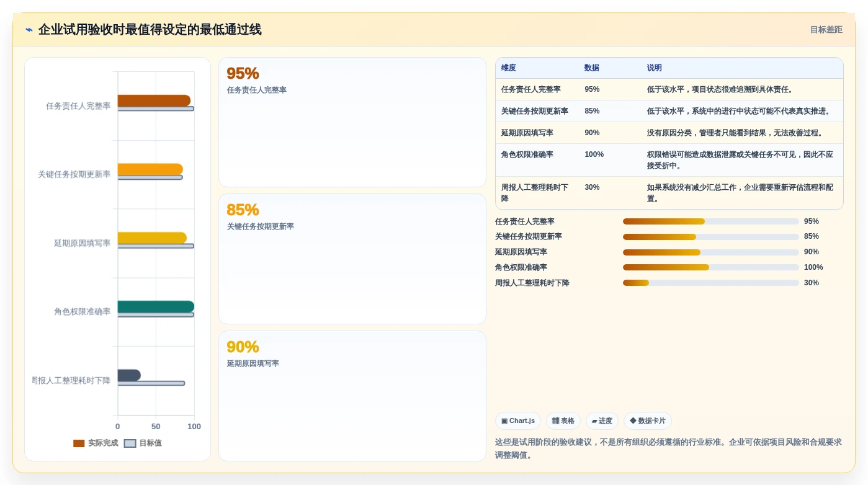Screen dimensions: 868x485
Task: Select the 90% 延期原因填写率 data card
Action: point(352,396)
